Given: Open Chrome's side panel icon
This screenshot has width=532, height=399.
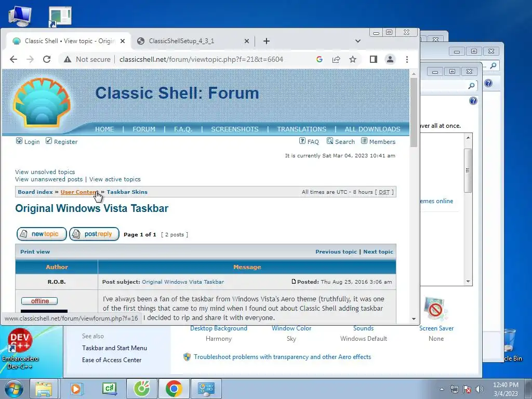Looking at the screenshot, I should point(373,59).
